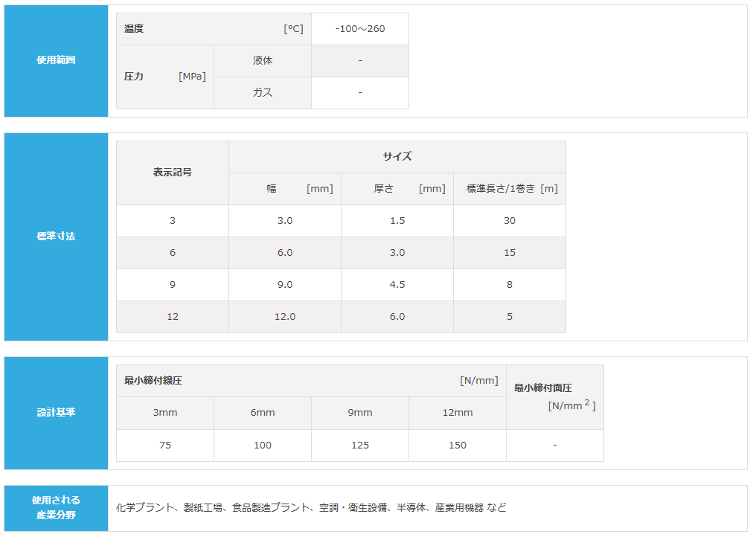Viewport: 756px width, 537px height.
Task: Select the 使用される産業分野 header cell
Action: pyautogui.click(x=57, y=507)
